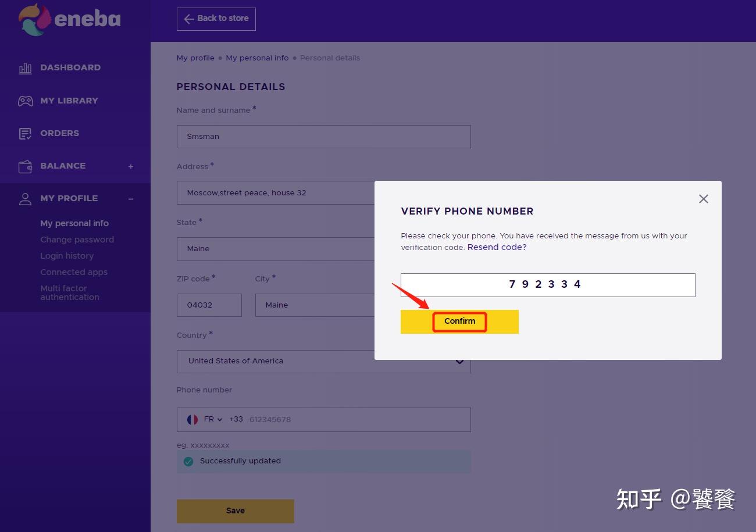This screenshot has height=532, width=756.
Task: Click the My Library gamepad icon
Action: coord(25,101)
